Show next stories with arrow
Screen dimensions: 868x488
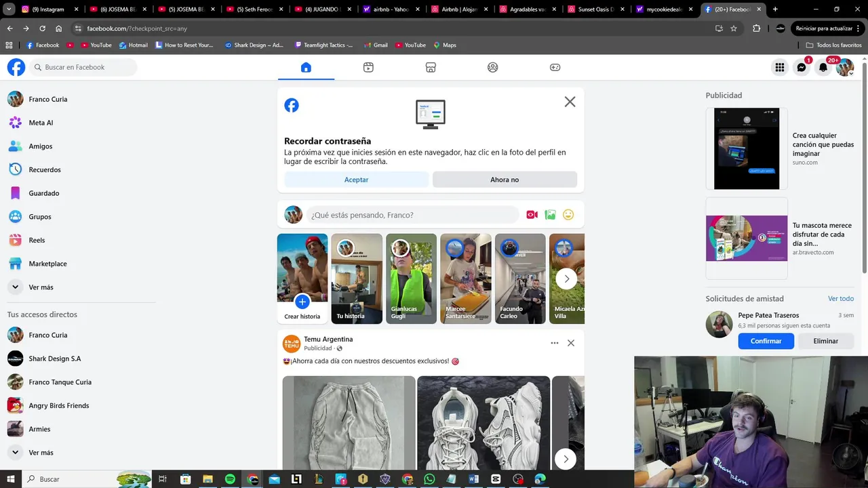[566, 279]
